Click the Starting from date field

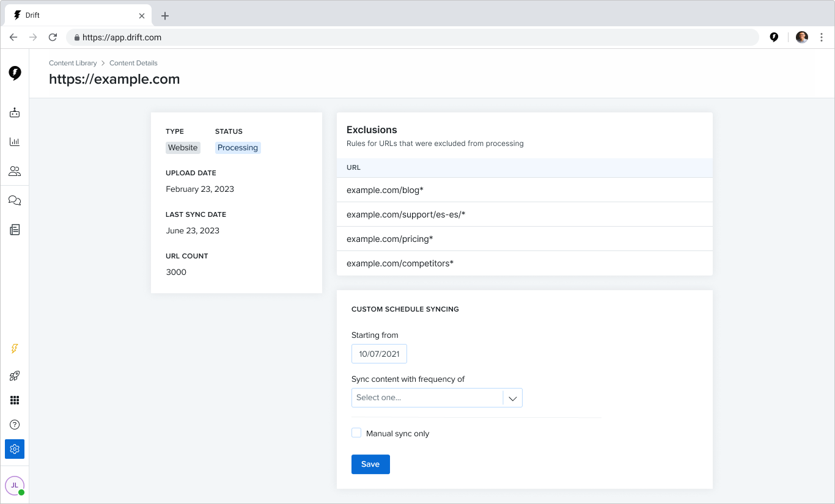tap(379, 354)
